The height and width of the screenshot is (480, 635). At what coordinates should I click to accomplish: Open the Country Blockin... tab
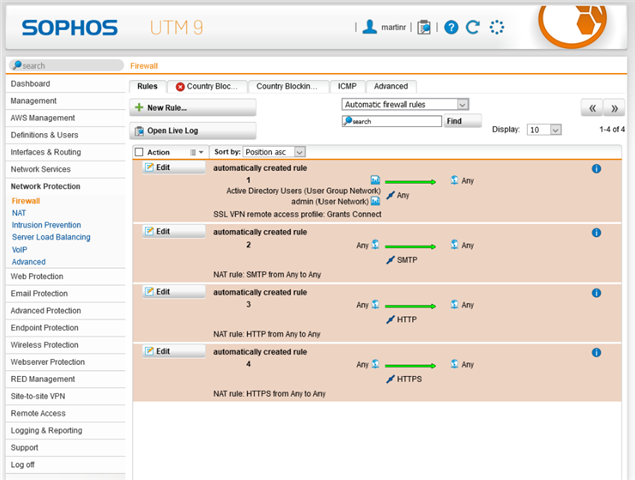[287, 86]
